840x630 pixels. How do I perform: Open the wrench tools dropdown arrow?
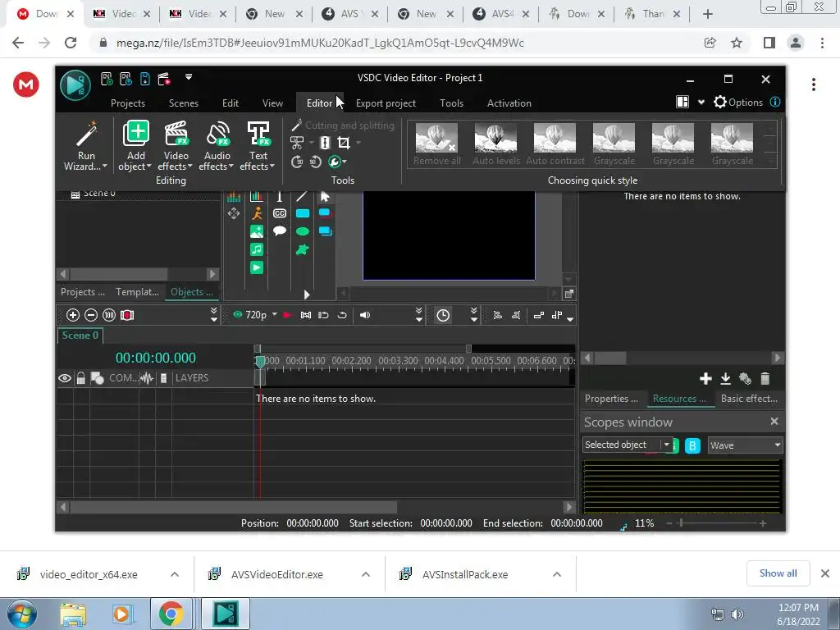coord(345,162)
